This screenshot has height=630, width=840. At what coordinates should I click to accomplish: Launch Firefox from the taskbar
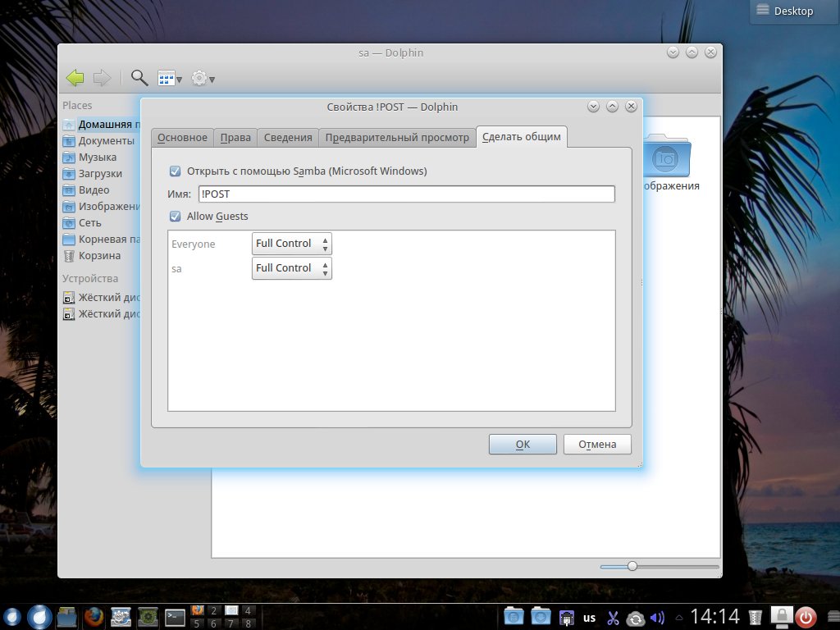coord(94,617)
